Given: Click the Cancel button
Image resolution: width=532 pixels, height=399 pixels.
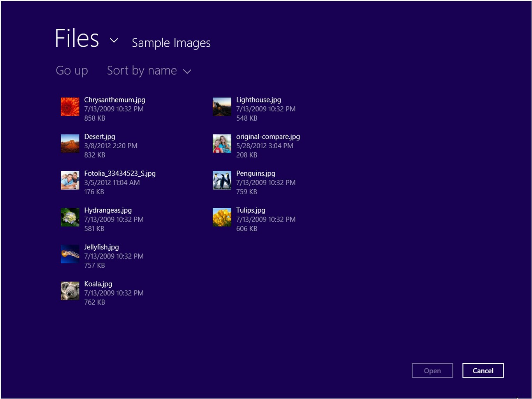Looking at the screenshot, I should click(483, 370).
